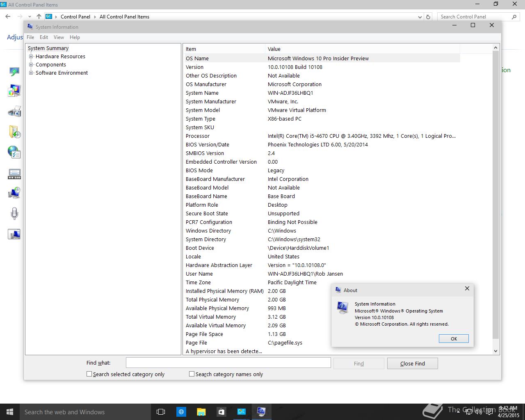Click the About dialog information icon
Screen dimensions: 525x420
click(342, 307)
